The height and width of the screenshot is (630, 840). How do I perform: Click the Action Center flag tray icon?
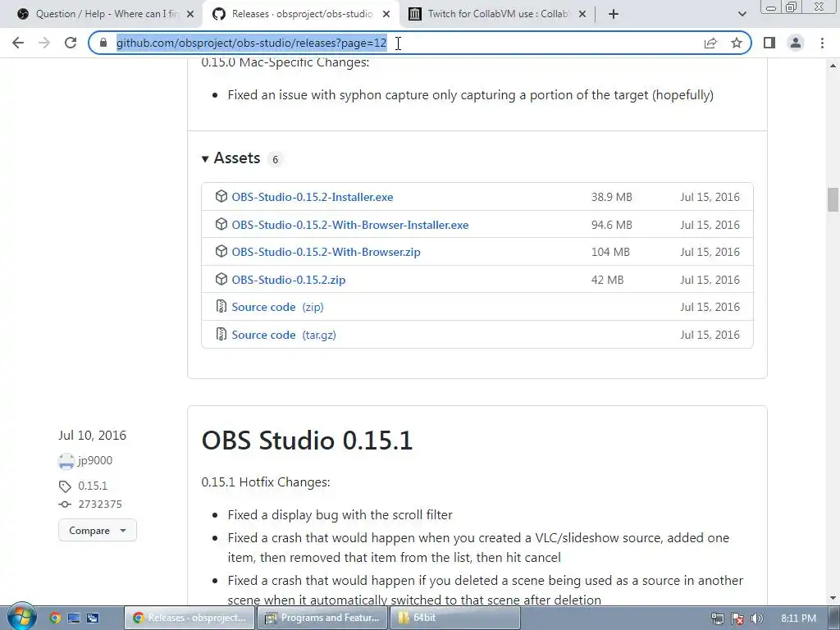[x=737, y=619]
